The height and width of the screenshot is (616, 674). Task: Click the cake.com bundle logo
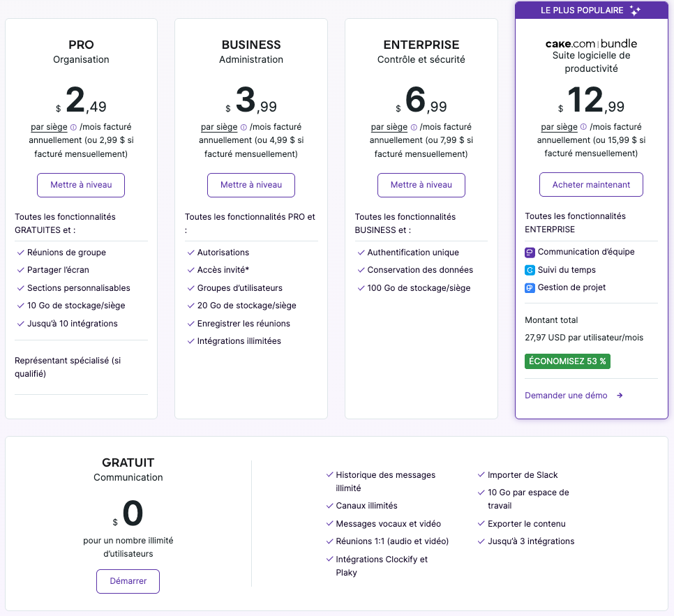[x=591, y=43]
